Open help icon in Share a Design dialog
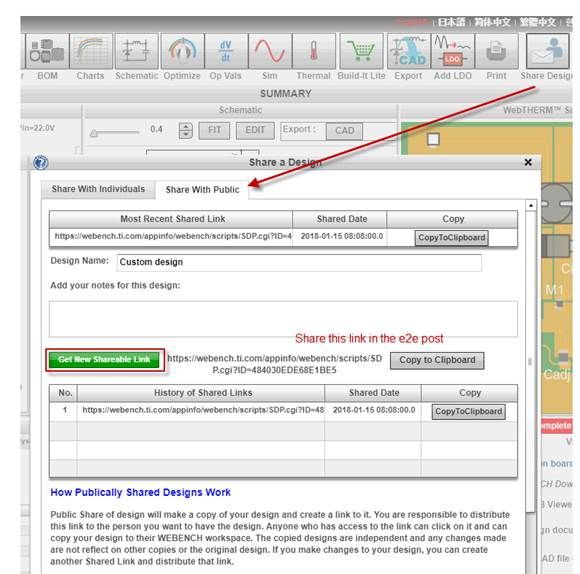The height and width of the screenshot is (574, 580). coord(40,162)
